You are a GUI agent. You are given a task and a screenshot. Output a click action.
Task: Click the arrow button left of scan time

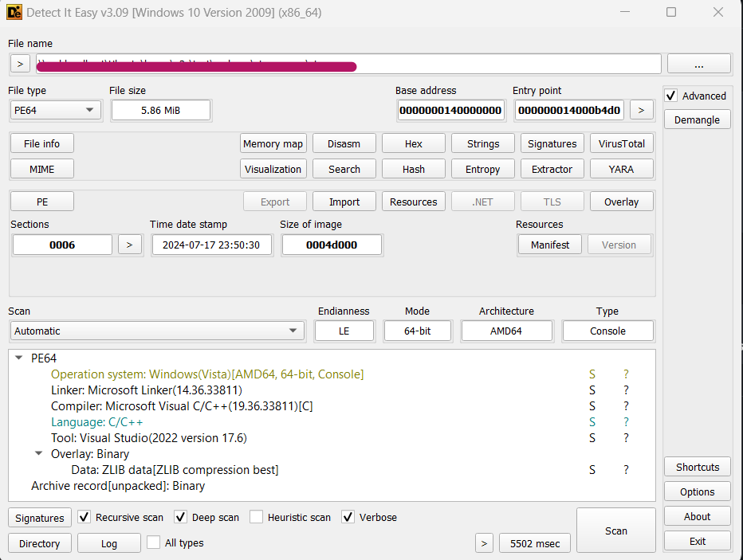pos(483,543)
